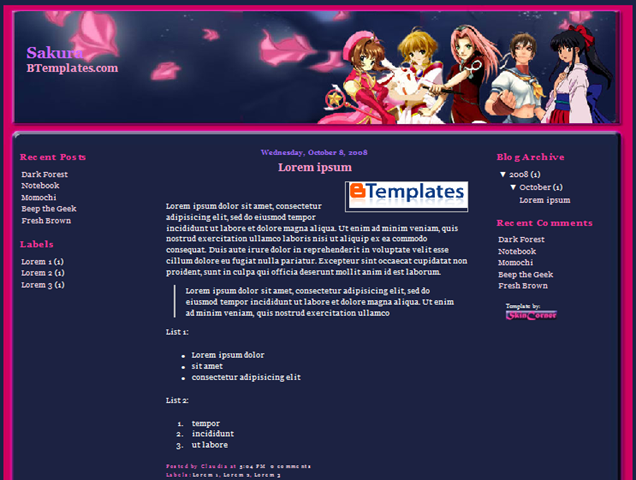
Task: Open Notebook under Recent Posts
Action: (x=40, y=185)
